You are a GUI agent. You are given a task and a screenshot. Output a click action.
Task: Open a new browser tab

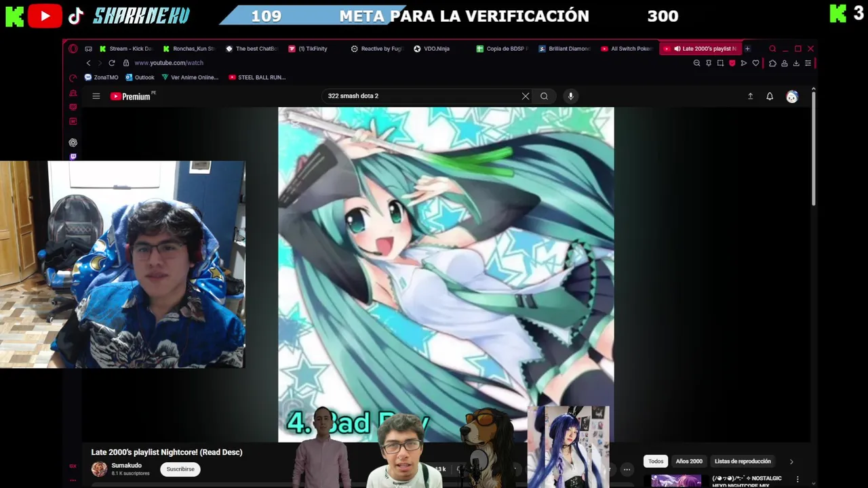pyautogui.click(x=747, y=49)
